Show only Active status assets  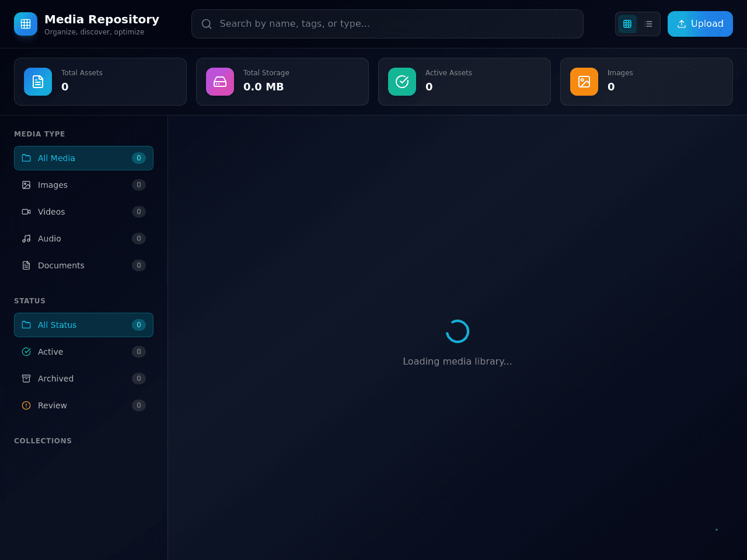83,352
